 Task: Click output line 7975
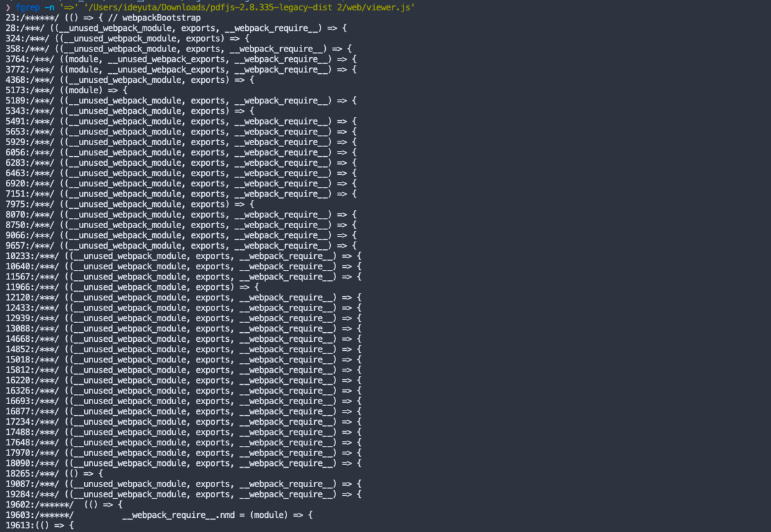point(130,204)
